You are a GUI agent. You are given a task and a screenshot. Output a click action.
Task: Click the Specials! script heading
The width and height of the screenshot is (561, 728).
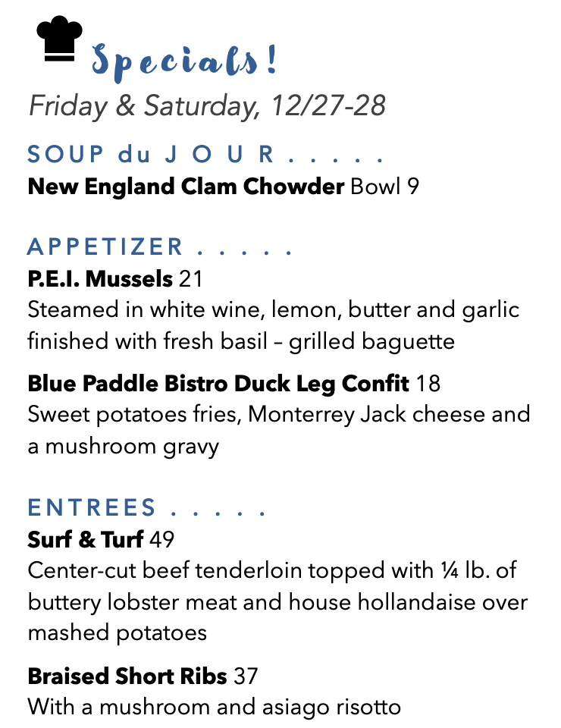pos(185,63)
